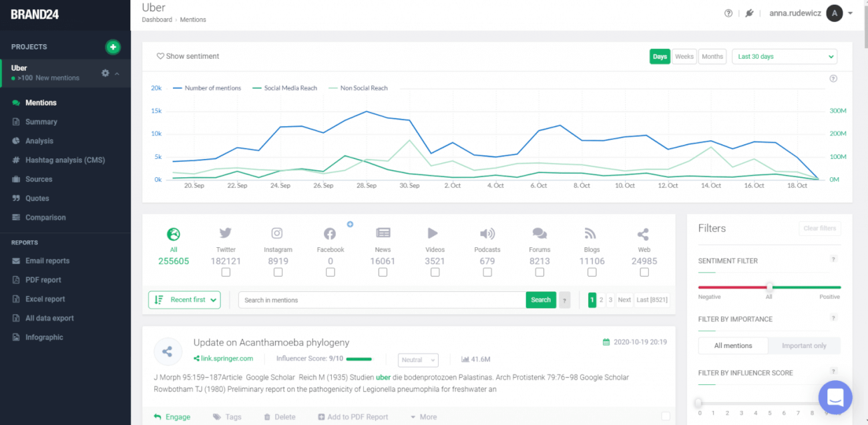Click the BRAND24 logo
This screenshot has width=868, height=425.
pos(35,14)
